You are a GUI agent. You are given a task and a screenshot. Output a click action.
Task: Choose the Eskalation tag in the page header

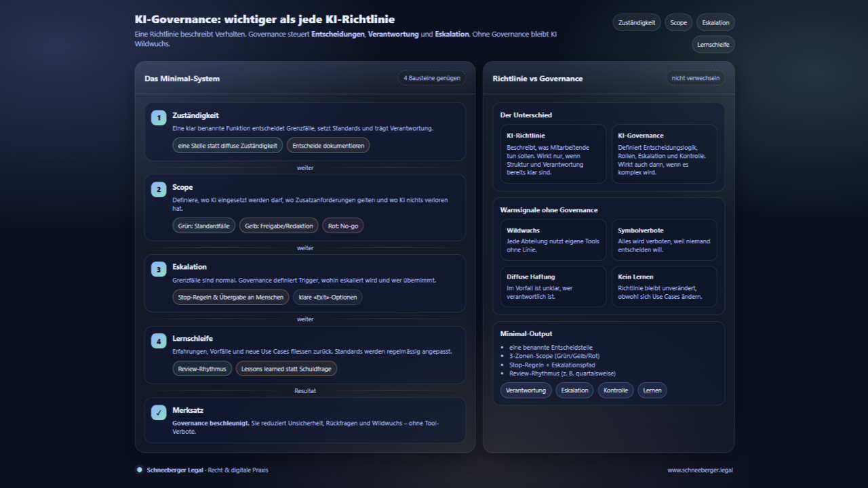point(715,22)
